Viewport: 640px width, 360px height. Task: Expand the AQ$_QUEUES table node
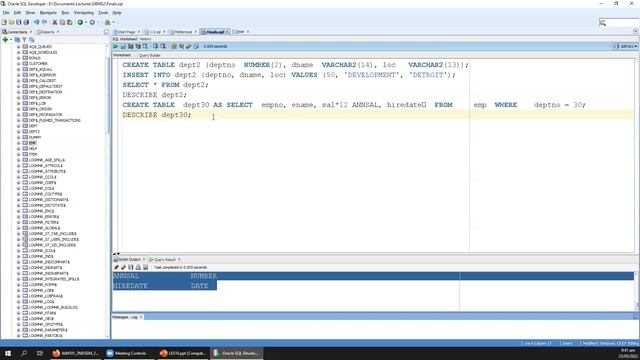(18, 47)
